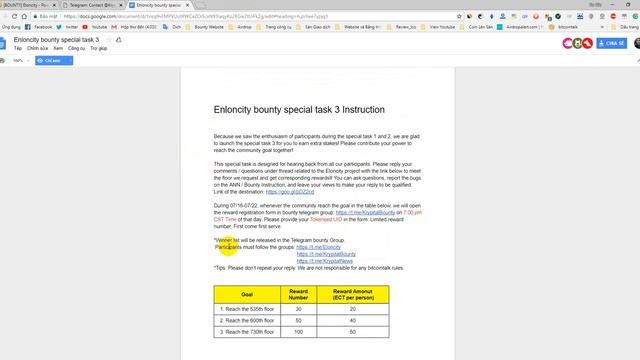Click the document heading 'Enloncity bounty special task 3 Instruction'

pyautogui.click(x=299, y=110)
